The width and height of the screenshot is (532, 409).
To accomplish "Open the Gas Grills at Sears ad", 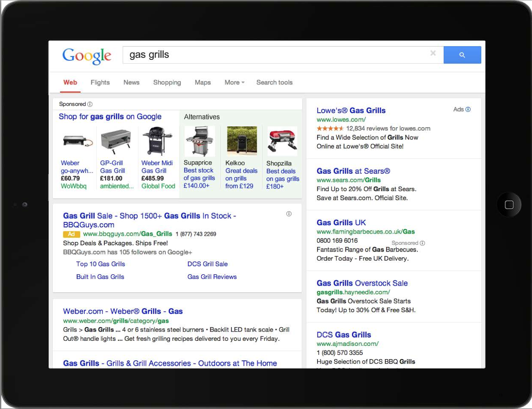I will (353, 171).
